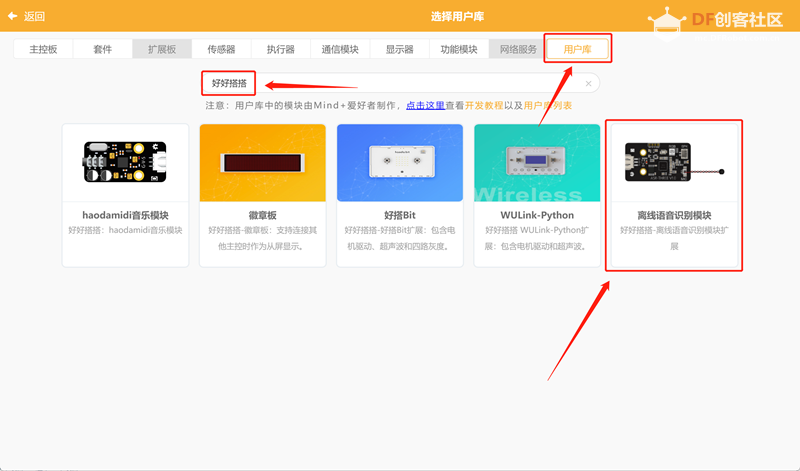The image size is (800, 471).
Task: Open the 执行器 tab
Action: 281,49
